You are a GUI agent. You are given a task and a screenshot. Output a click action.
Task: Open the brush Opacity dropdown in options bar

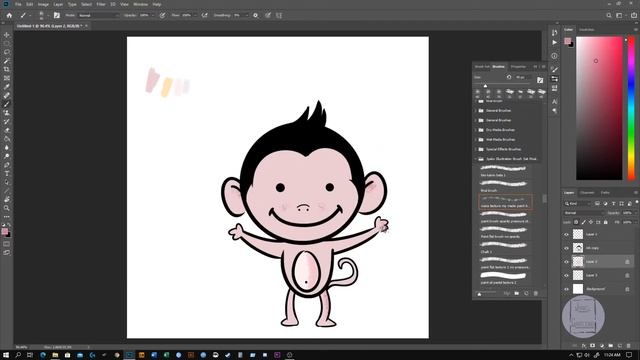pyautogui.click(x=153, y=16)
